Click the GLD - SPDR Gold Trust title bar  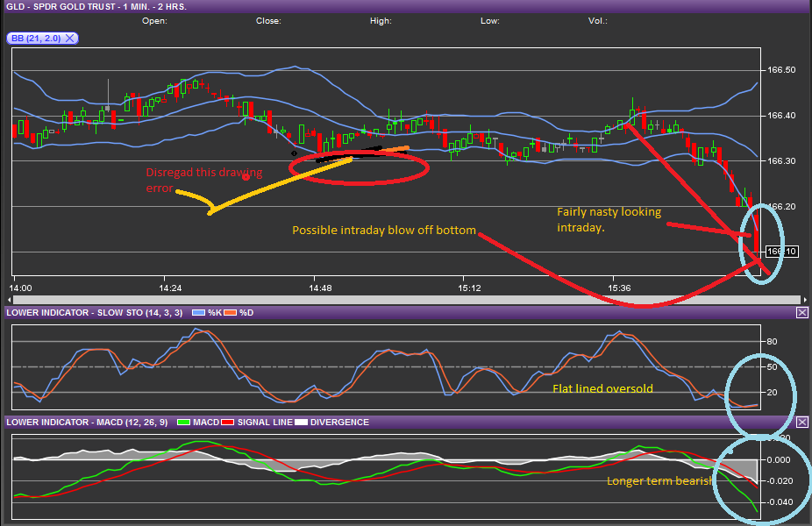[x=96, y=6]
